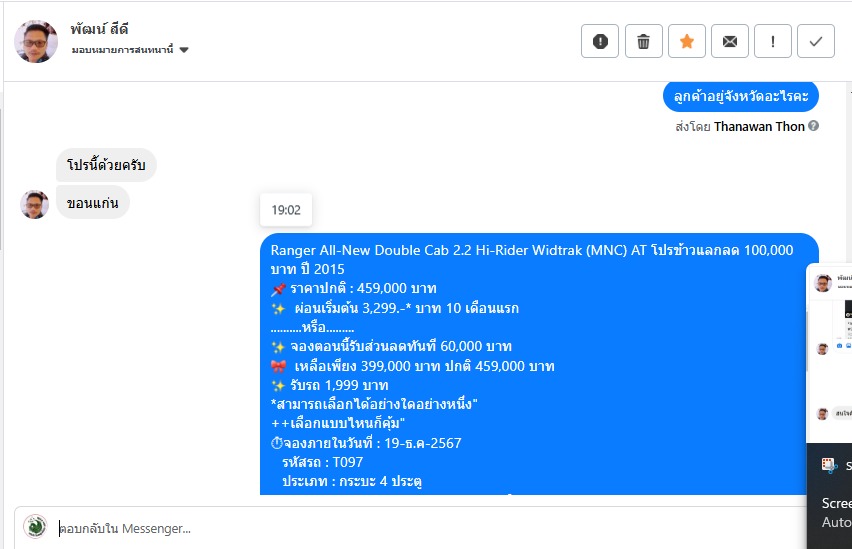Viewport: 852px width, 549px height.
Task: Click the Snipping Tool icon in notification
Action: pos(829,466)
